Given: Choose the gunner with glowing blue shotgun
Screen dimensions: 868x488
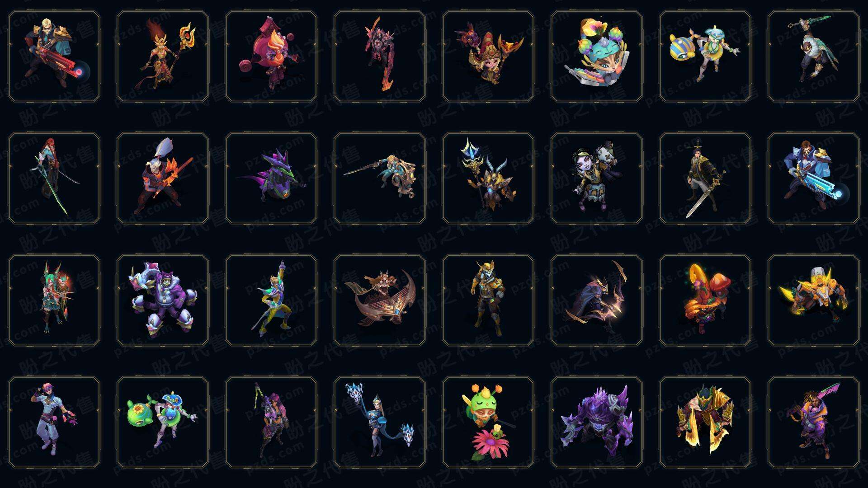Looking at the screenshot, I should click(x=814, y=178).
